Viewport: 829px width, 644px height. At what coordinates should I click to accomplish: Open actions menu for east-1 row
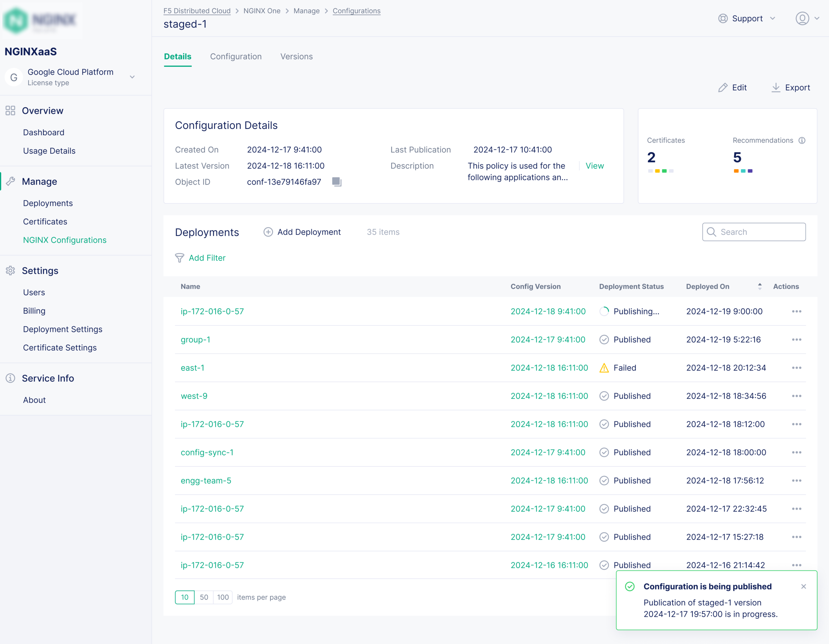[796, 368]
